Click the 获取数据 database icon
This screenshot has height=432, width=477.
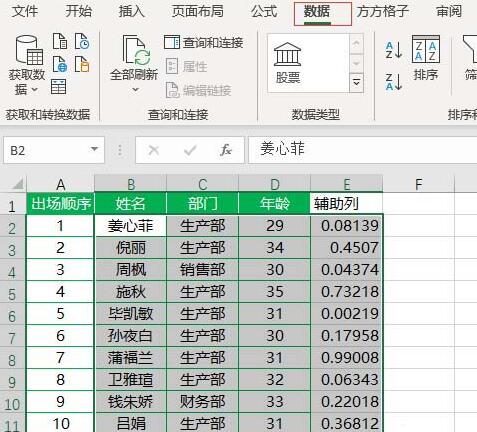pyautogui.click(x=29, y=50)
